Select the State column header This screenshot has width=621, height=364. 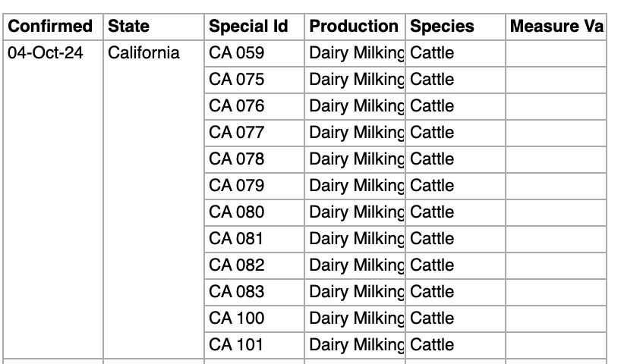point(129,27)
